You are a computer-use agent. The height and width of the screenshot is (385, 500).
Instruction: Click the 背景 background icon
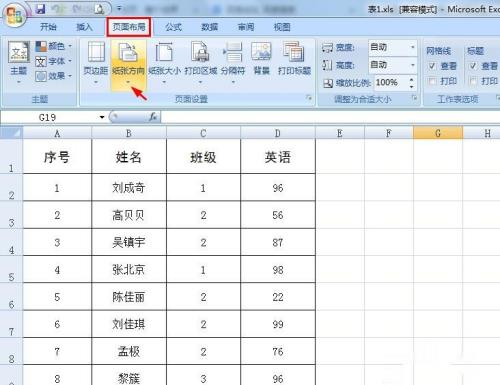click(x=261, y=52)
